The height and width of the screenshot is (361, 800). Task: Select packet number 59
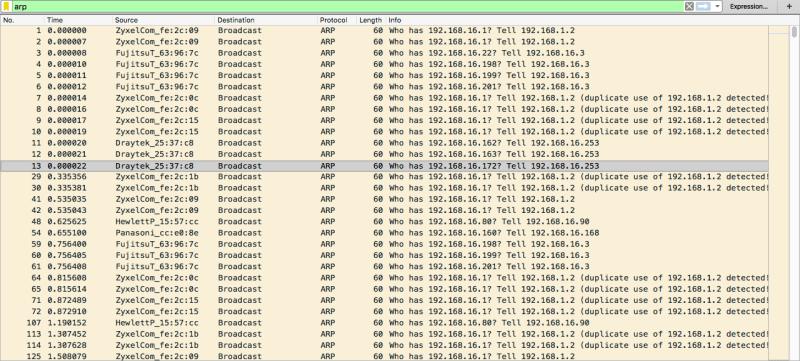click(x=384, y=244)
